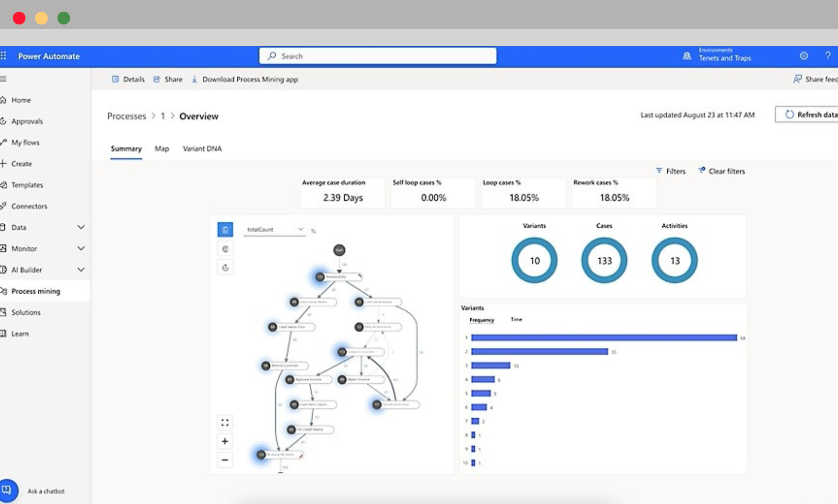The image size is (838, 504).
Task: Switch to the Map tab
Action: (x=162, y=149)
